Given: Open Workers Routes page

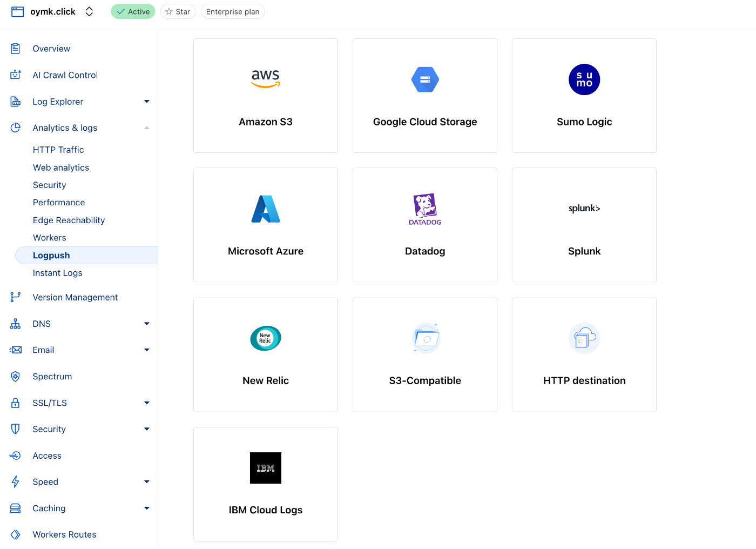Looking at the screenshot, I should tap(64, 534).
